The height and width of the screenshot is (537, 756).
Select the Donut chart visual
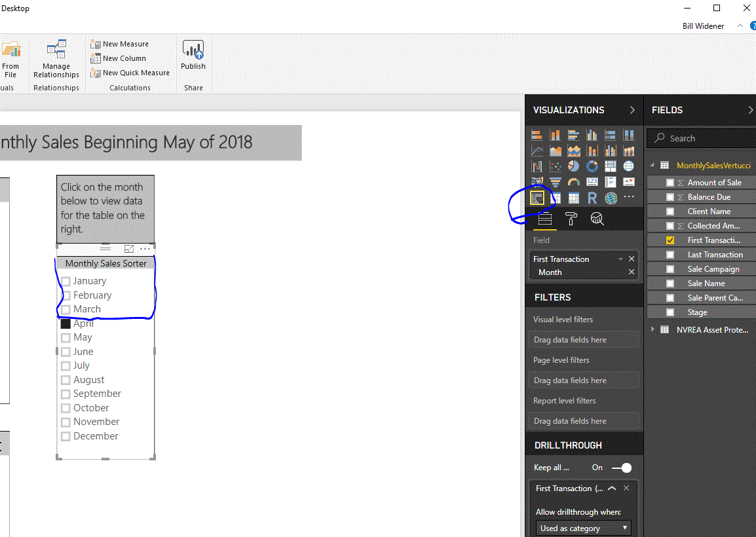(x=592, y=166)
